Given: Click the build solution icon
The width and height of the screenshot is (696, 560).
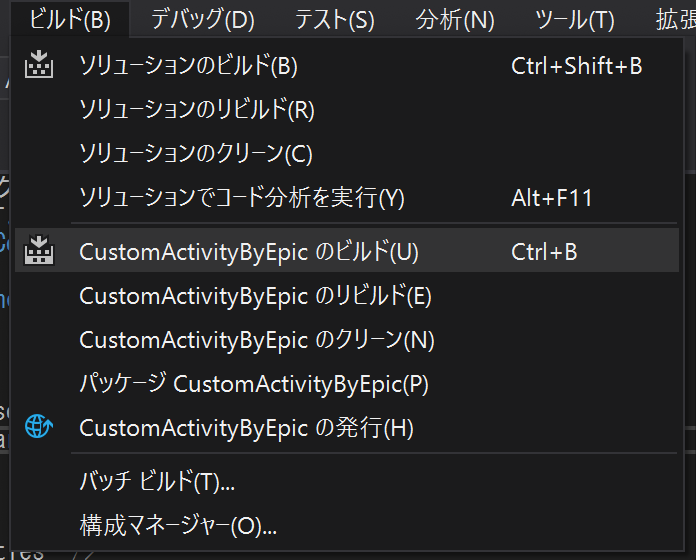Looking at the screenshot, I should click(x=39, y=65).
